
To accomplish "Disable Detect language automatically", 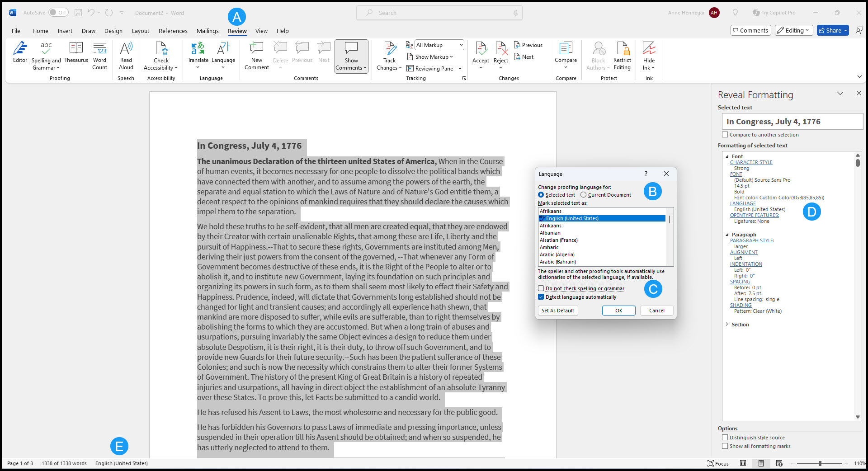I will (x=541, y=297).
